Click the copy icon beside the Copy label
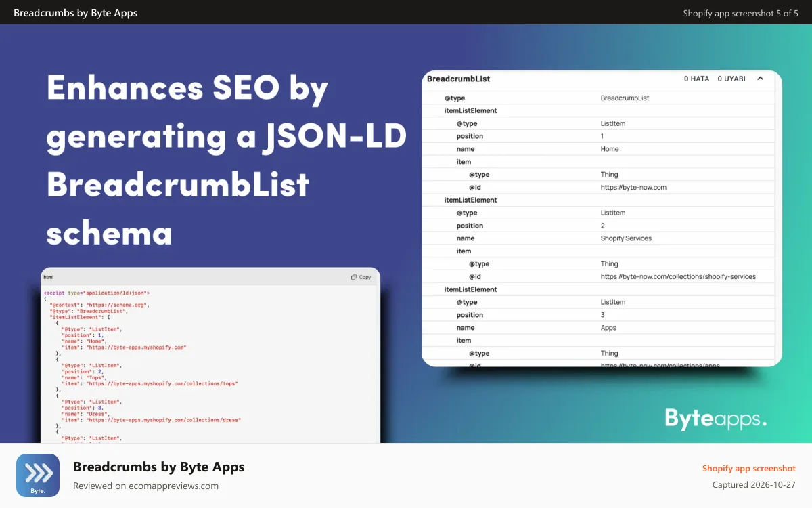 point(353,277)
